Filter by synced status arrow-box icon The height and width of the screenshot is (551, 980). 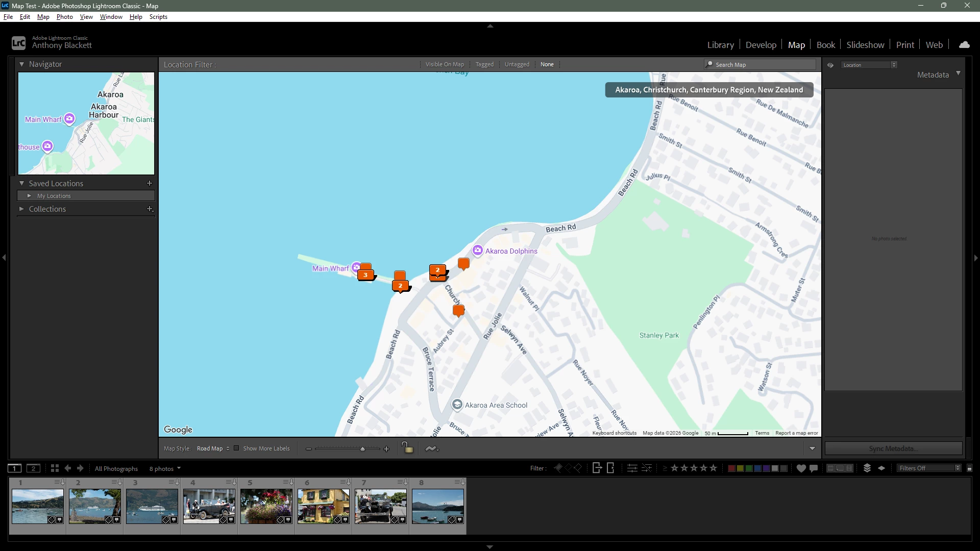point(597,468)
